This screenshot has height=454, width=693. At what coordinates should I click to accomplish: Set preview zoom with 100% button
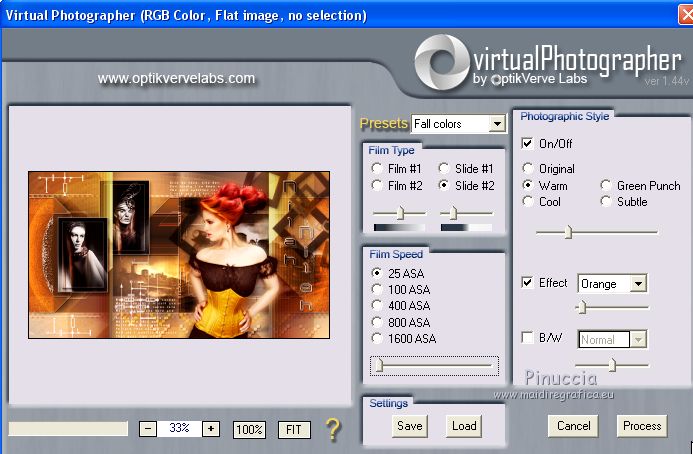click(x=250, y=429)
